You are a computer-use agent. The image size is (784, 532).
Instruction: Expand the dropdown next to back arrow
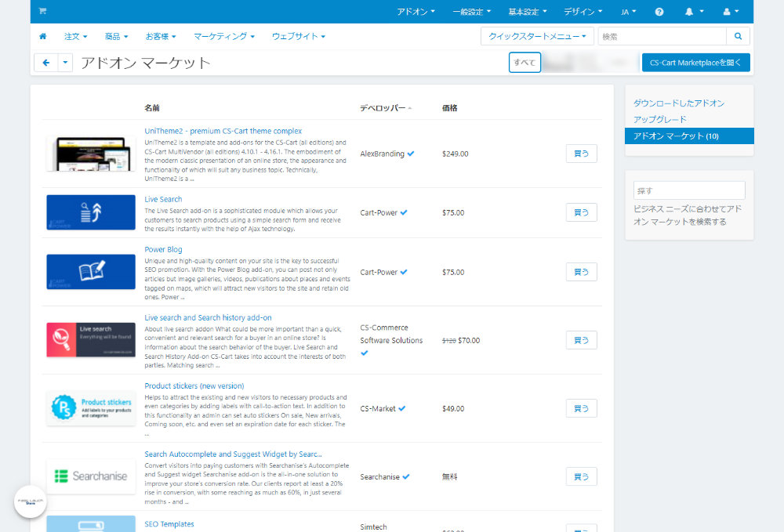click(66, 63)
